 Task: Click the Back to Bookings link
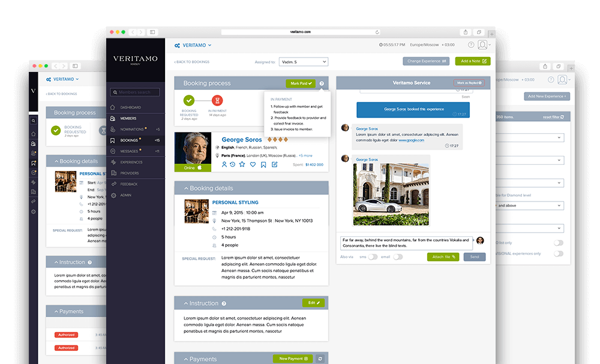click(x=191, y=62)
